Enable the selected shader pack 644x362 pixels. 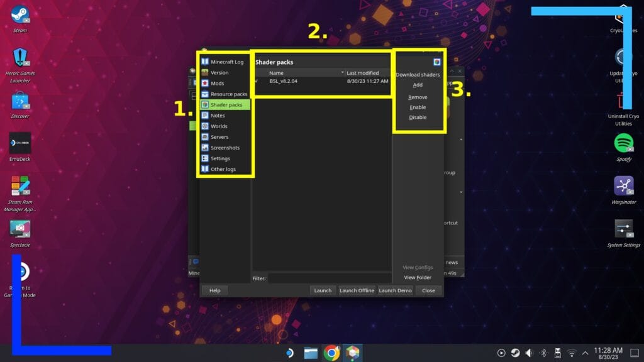[x=418, y=107]
